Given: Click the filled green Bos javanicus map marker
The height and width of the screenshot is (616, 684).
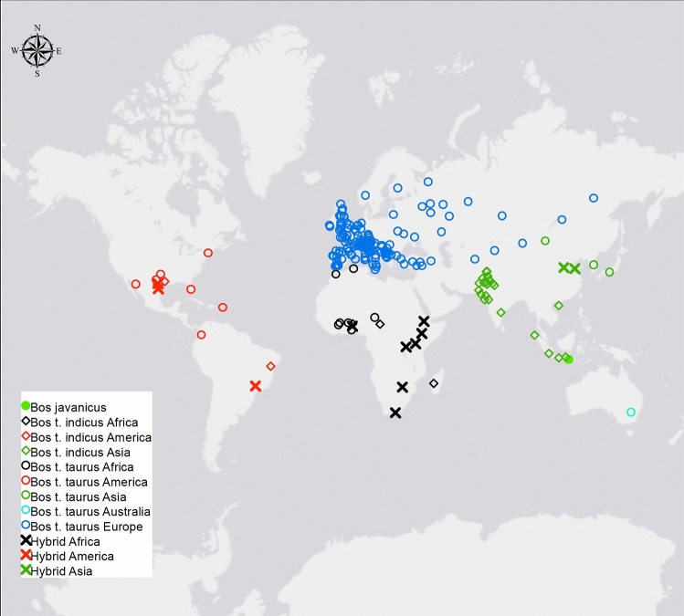Looking at the screenshot, I should pyautogui.click(x=568, y=360).
